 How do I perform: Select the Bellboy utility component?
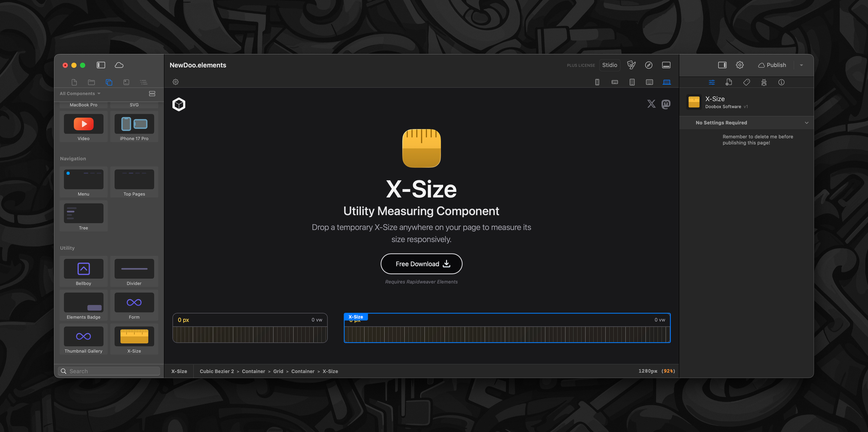pyautogui.click(x=84, y=271)
